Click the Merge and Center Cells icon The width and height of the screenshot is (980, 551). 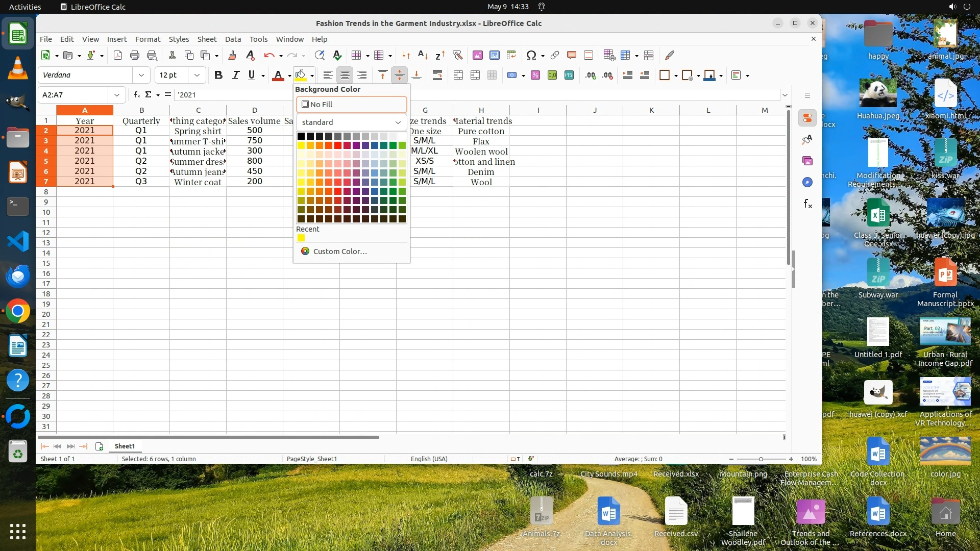pos(458,76)
